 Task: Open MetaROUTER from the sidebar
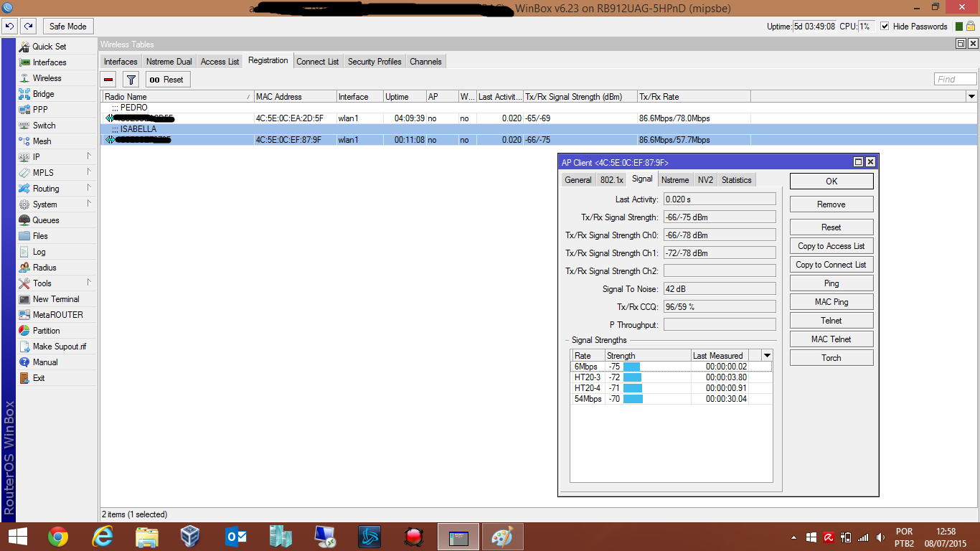(x=57, y=315)
